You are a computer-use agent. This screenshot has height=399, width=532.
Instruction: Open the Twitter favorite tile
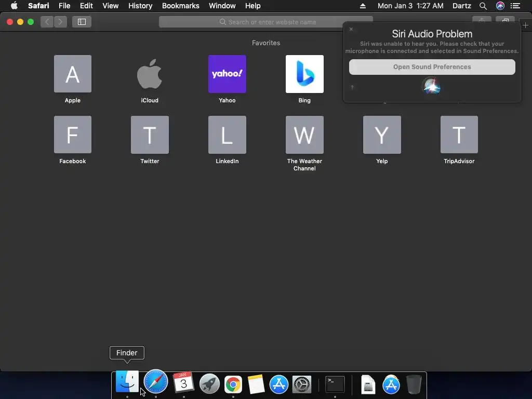click(x=150, y=135)
